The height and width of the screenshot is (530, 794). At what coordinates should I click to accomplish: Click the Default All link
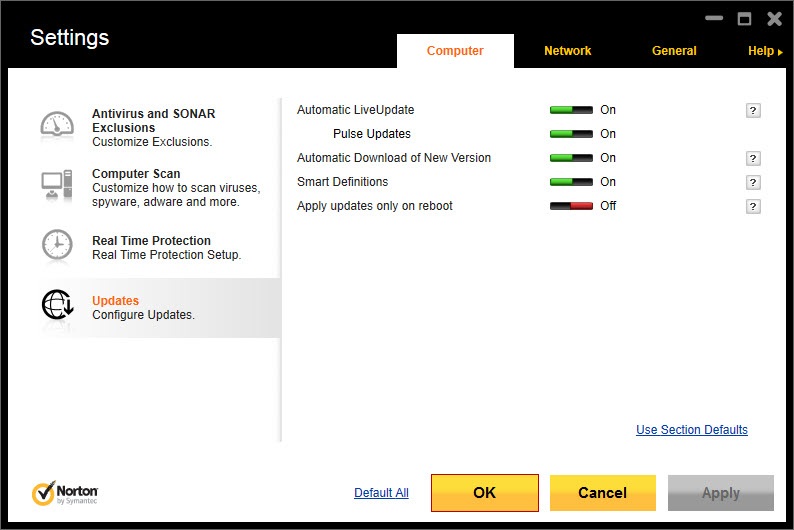click(381, 493)
